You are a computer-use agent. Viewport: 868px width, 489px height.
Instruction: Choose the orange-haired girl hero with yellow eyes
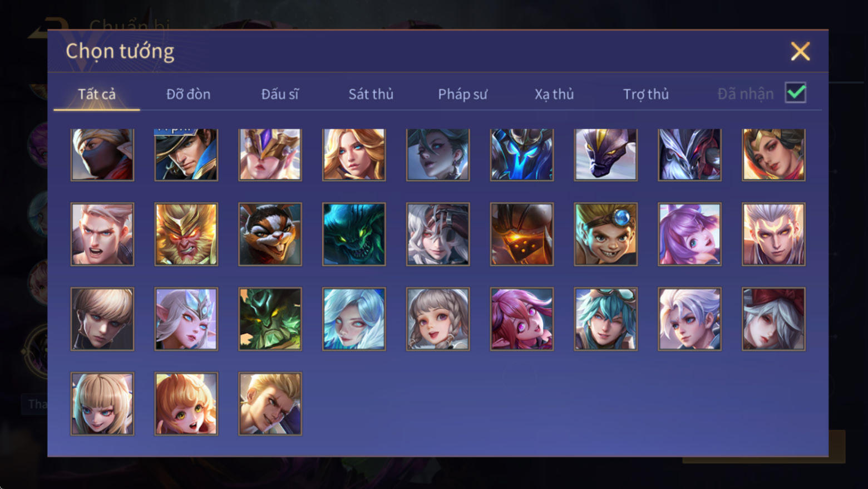(x=186, y=403)
